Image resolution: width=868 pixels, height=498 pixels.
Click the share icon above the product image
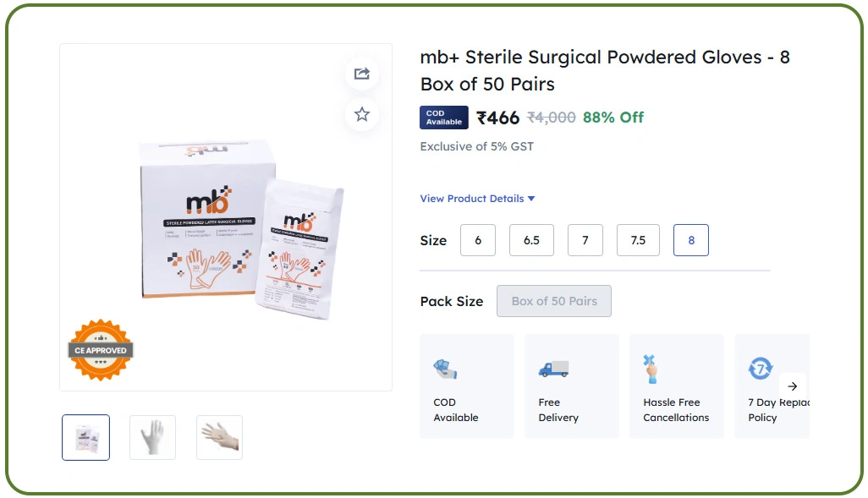361,74
